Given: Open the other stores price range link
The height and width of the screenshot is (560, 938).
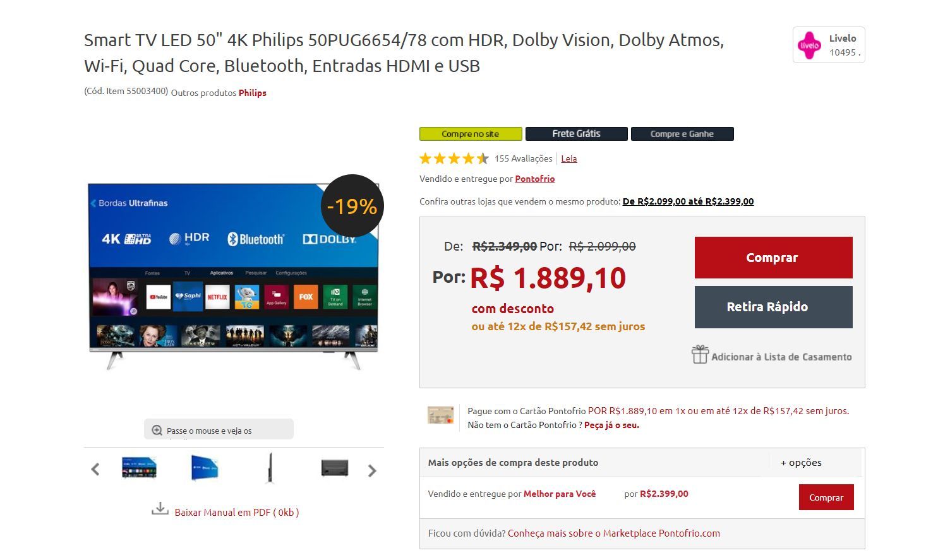Looking at the screenshot, I should pos(688,201).
